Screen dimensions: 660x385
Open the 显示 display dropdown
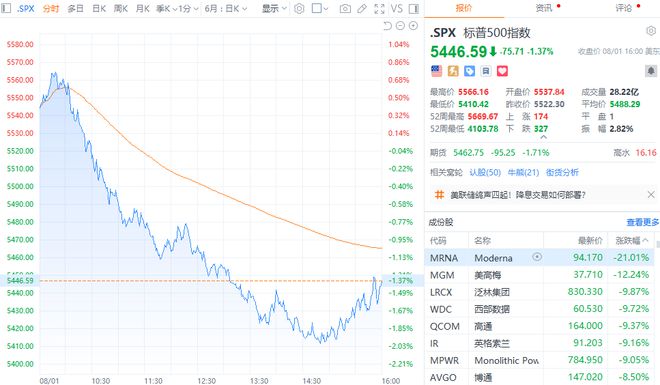(274, 8)
